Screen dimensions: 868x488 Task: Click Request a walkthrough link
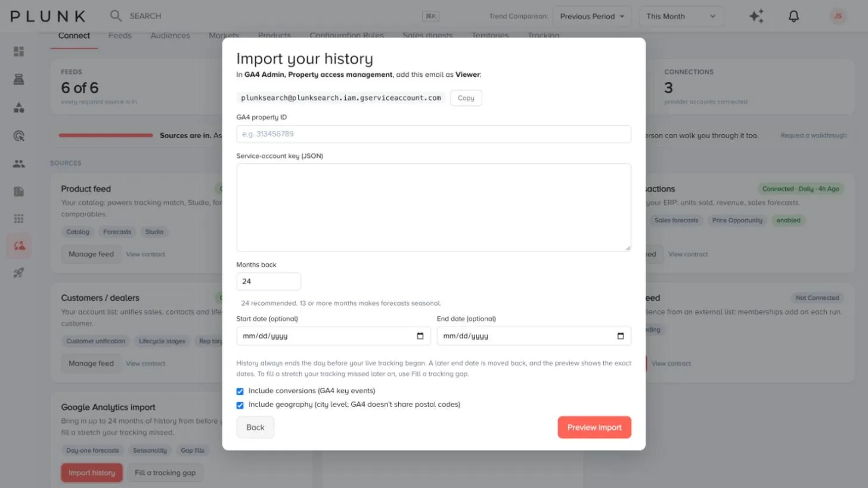(813, 136)
